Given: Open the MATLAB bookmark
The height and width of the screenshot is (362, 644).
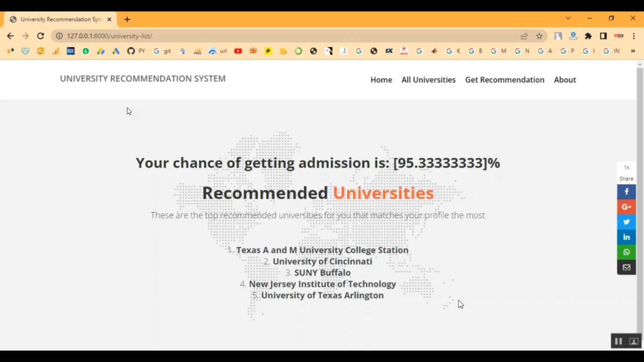Looking at the screenshot, I should pos(434,51).
